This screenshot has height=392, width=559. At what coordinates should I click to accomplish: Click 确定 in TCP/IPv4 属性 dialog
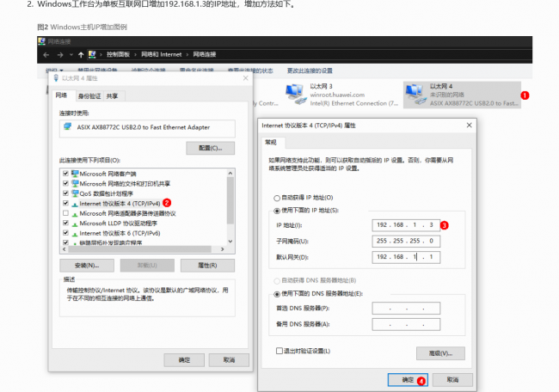pos(408,380)
